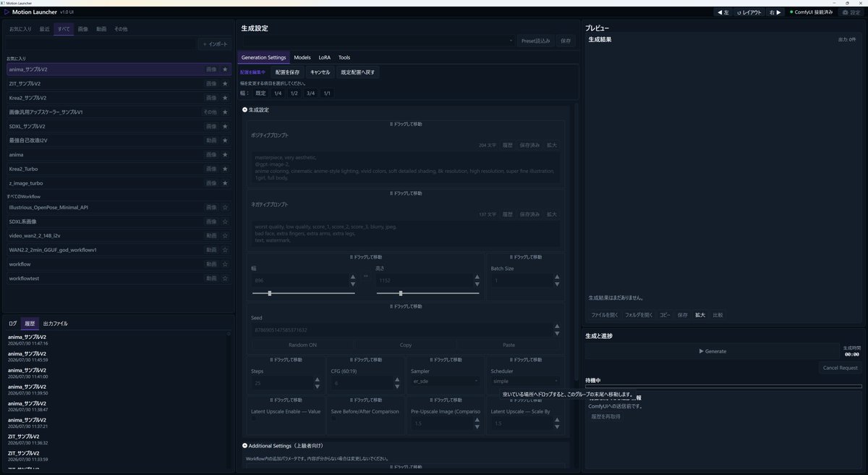Click the 幅 value stepper arrows
The image size is (868, 475).
(x=353, y=280)
